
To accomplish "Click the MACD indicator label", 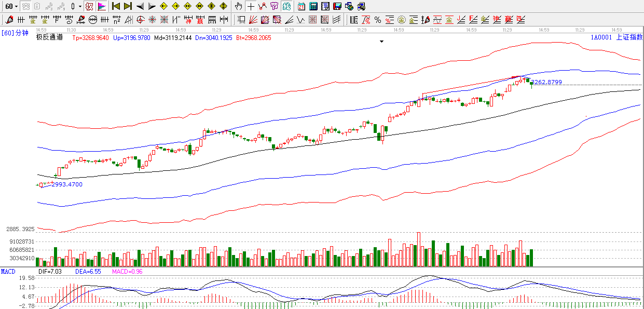I will 8,271.
